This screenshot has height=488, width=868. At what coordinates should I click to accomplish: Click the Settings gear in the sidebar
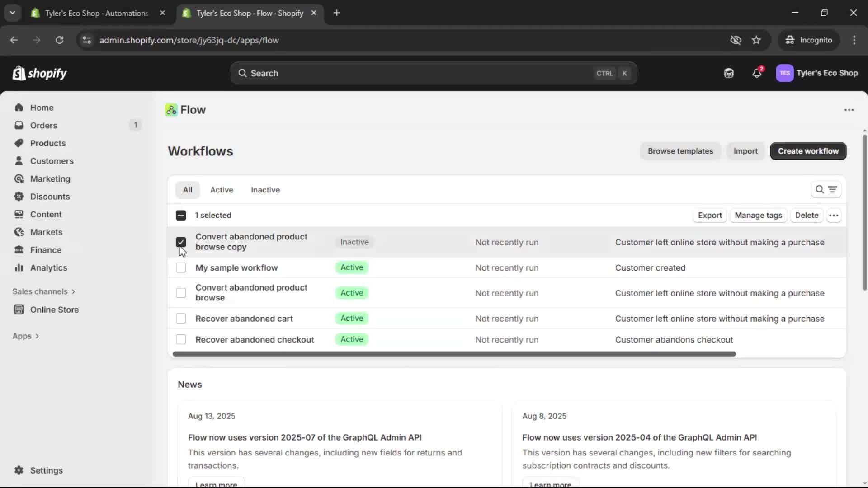[19, 470]
